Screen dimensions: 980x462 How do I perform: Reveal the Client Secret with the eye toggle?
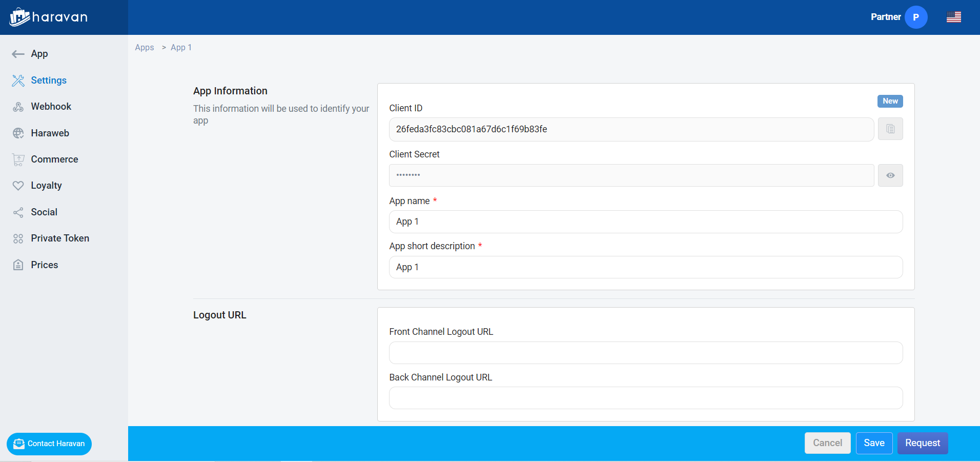click(890, 175)
